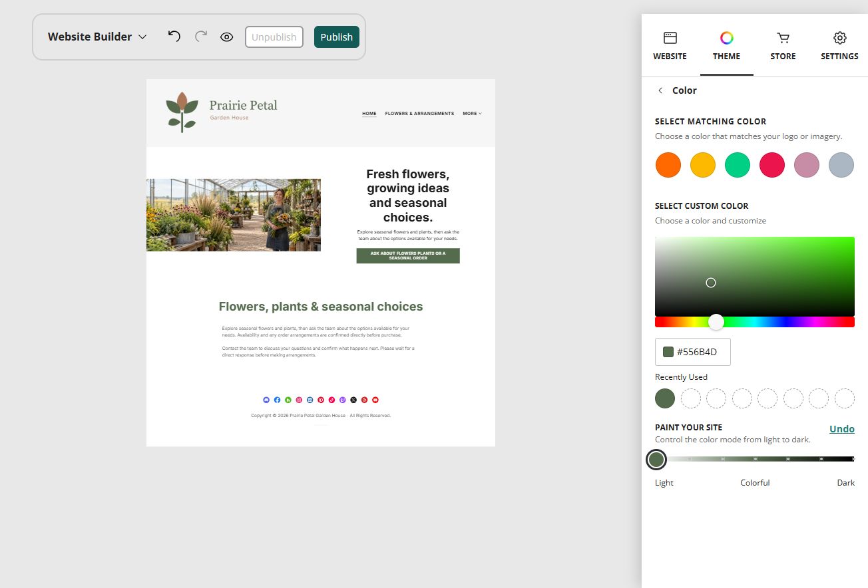Open the Website Builder dropdown
The height and width of the screenshot is (588, 868).
click(97, 37)
